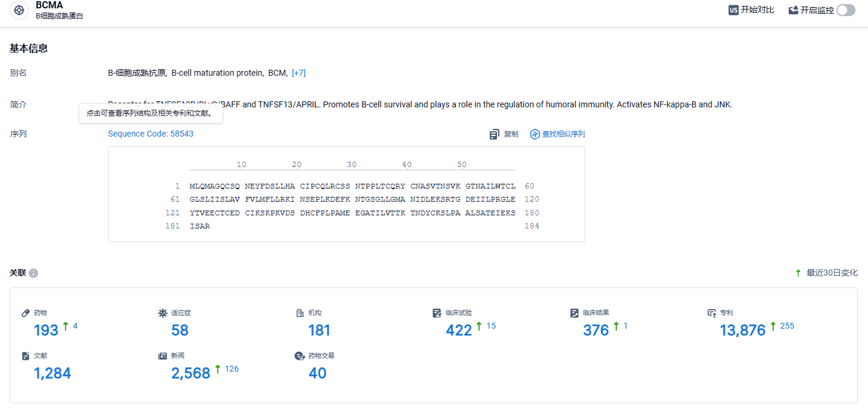Expand the [+7] more aliases
The height and width of the screenshot is (408, 868).
pos(299,73)
